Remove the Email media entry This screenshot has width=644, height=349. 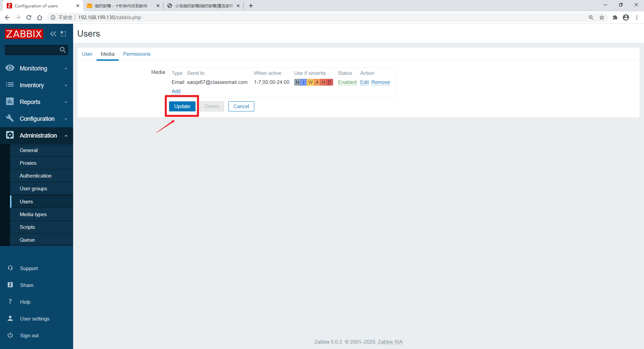[381, 82]
